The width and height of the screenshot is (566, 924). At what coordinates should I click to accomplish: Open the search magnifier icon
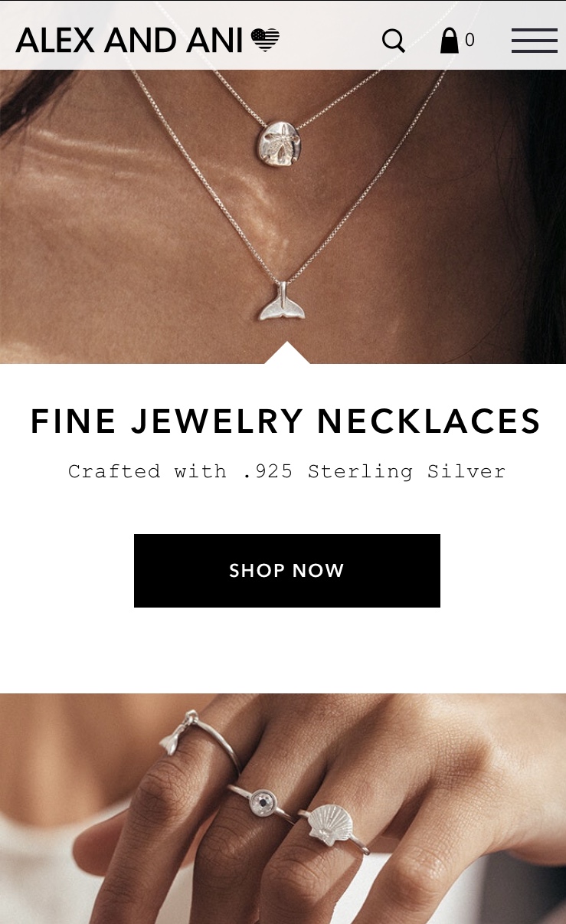click(x=394, y=41)
